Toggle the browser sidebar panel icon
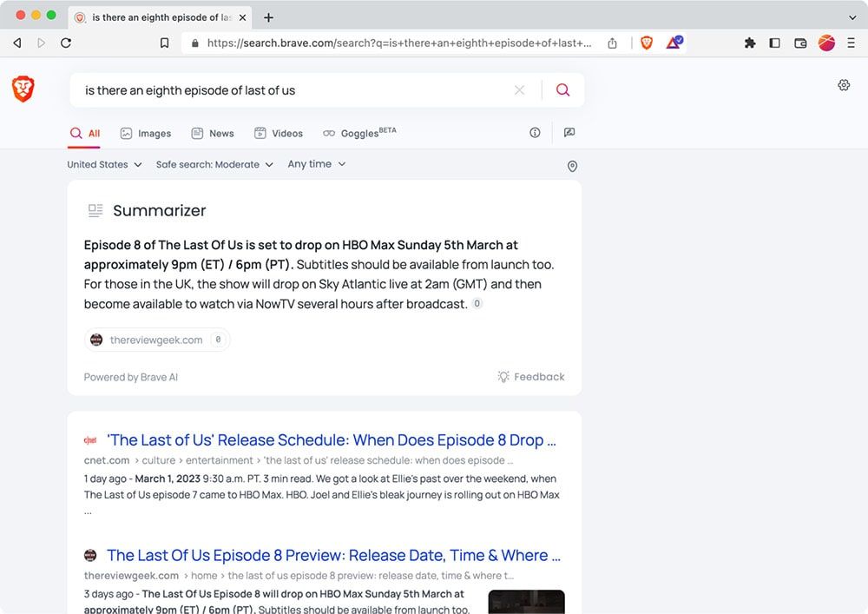 [775, 43]
